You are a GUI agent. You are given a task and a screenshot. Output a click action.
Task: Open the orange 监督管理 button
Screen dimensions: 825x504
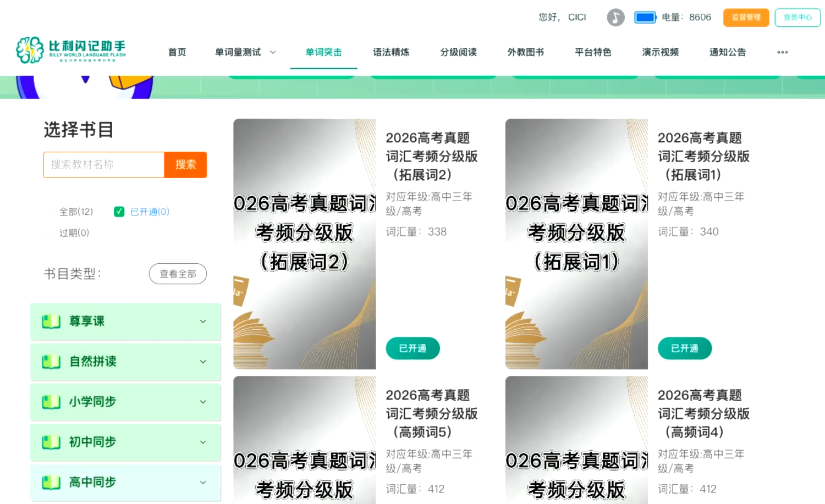[746, 18]
